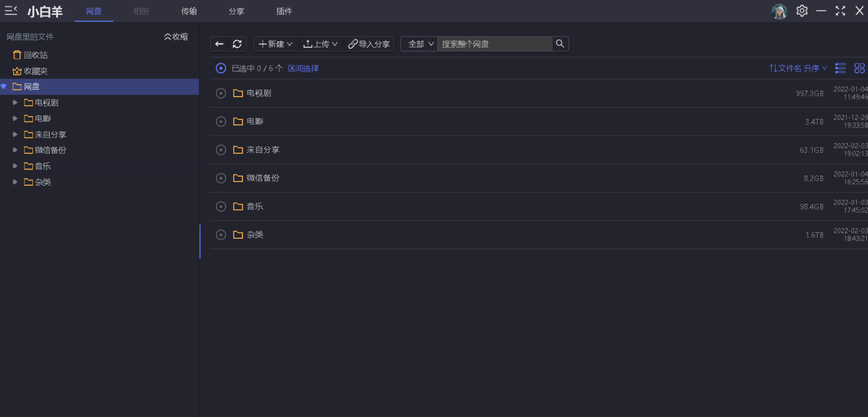Click the 区间选择 link
This screenshot has width=868, height=417.
click(x=303, y=68)
